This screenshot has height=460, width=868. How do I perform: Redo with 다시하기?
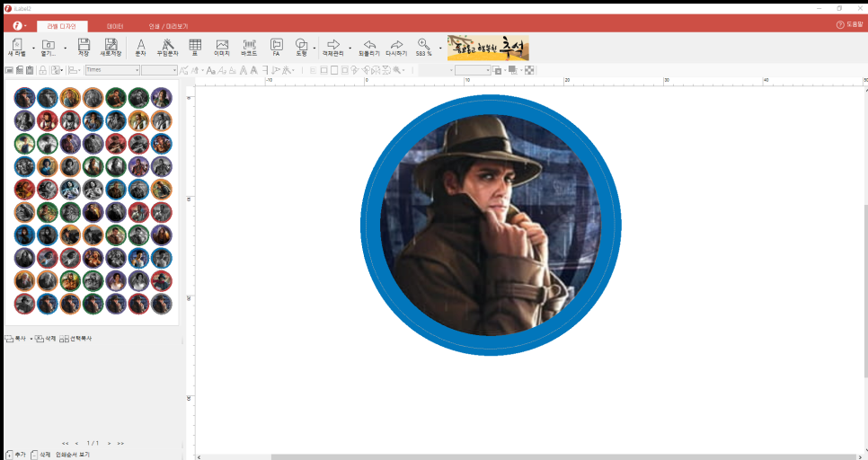(396, 48)
